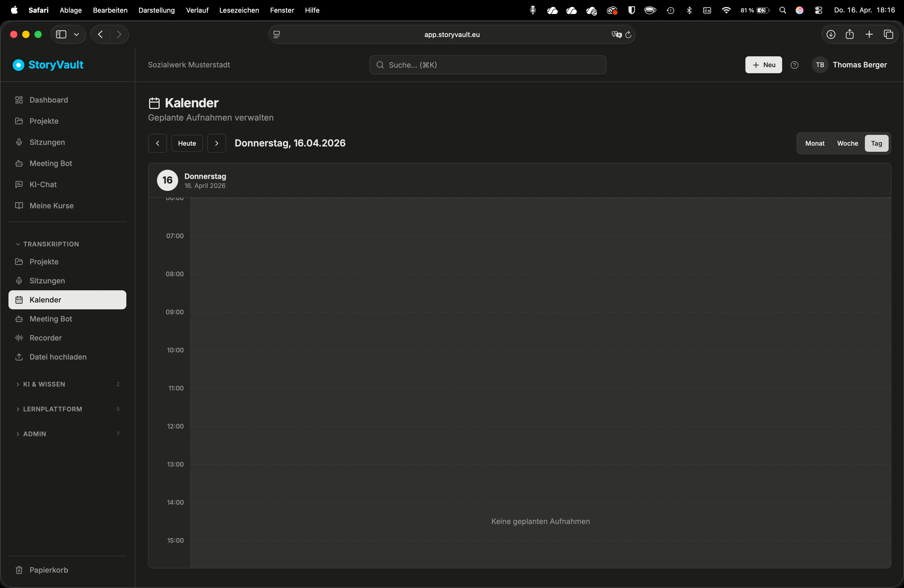This screenshot has width=904, height=588.
Task: Click the Safari address bar
Action: 452,35
